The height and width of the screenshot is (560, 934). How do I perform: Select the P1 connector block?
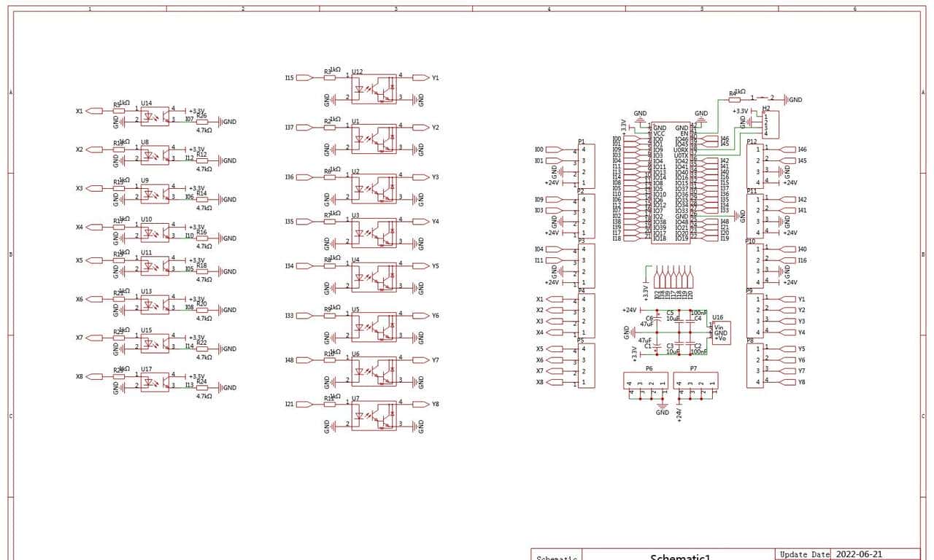point(586,166)
